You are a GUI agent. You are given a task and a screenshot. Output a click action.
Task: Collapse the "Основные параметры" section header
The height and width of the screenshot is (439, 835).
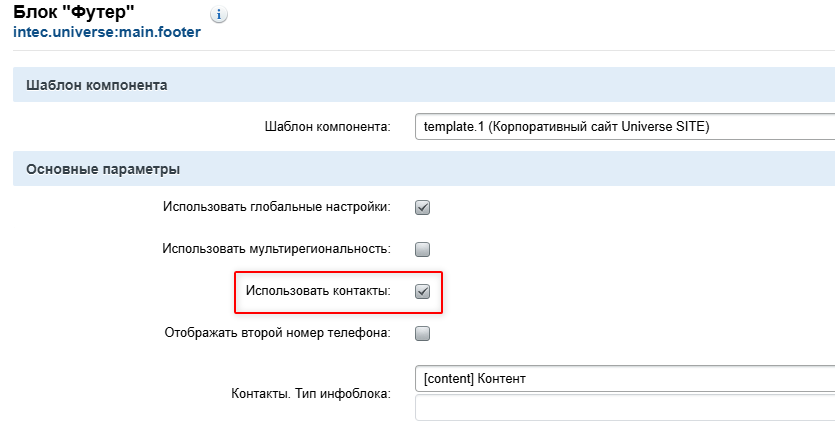click(x=96, y=168)
